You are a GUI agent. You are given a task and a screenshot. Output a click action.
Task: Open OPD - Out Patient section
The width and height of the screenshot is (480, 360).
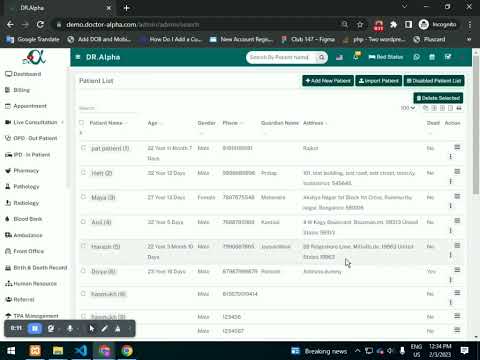pos(31,138)
